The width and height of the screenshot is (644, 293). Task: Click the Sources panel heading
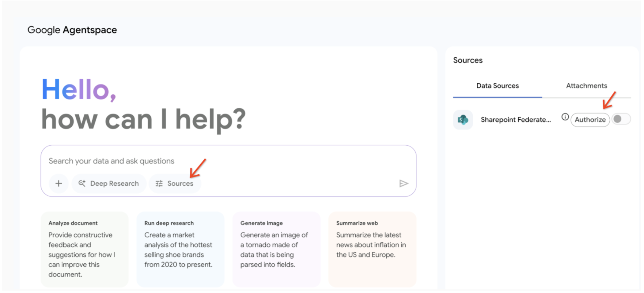pyautogui.click(x=468, y=60)
